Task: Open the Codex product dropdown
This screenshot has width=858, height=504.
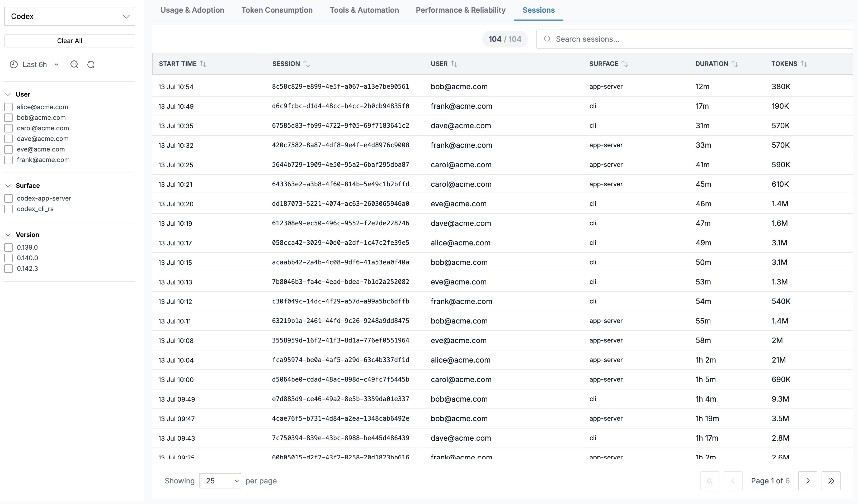Action: coord(69,16)
